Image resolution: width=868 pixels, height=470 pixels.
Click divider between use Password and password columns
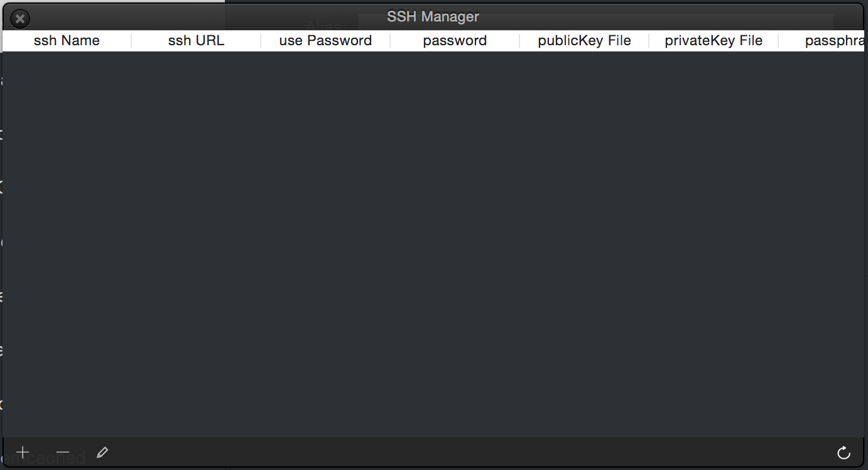point(390,41)
